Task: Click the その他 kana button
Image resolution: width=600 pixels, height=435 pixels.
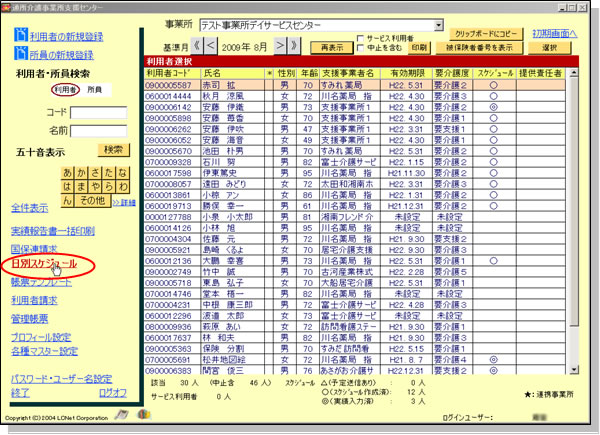Action: click(x=93, y=200)
